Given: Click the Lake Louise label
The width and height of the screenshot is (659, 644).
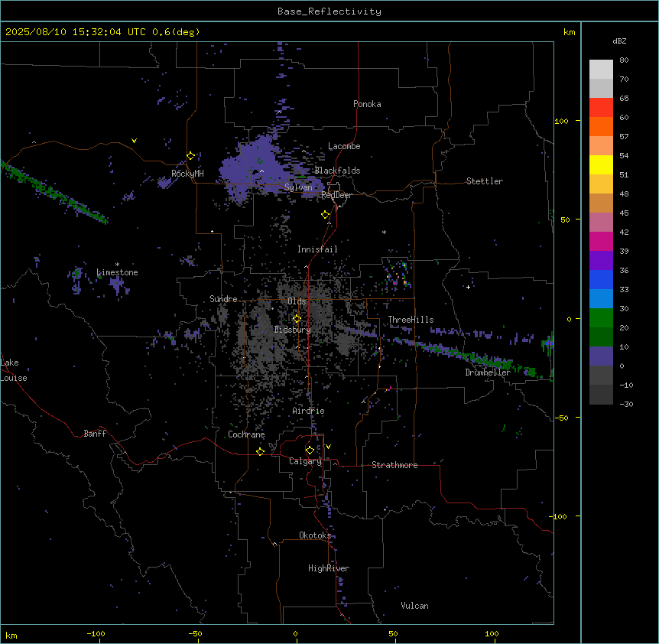Looking at the screenshot, I should click(14, 370).
